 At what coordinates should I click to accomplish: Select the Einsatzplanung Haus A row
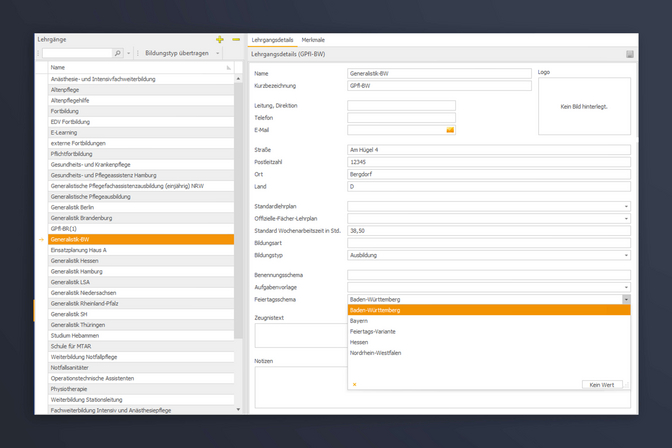(141, 250)
